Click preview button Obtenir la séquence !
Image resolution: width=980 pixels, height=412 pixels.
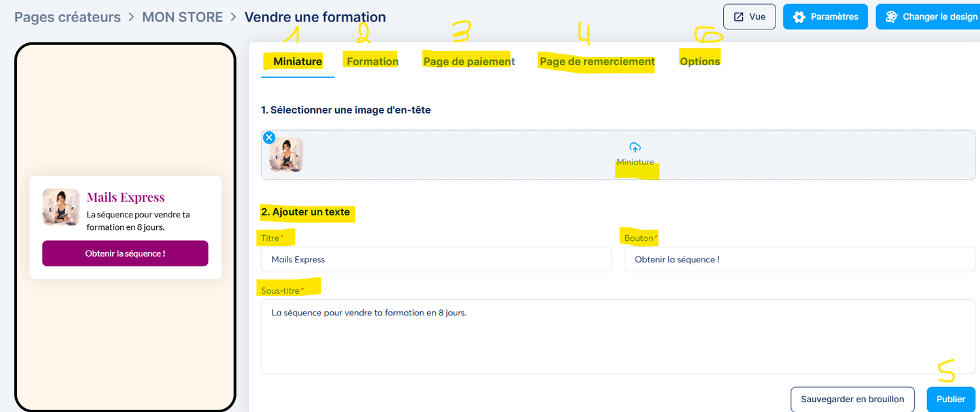click(x=125, y=253)
